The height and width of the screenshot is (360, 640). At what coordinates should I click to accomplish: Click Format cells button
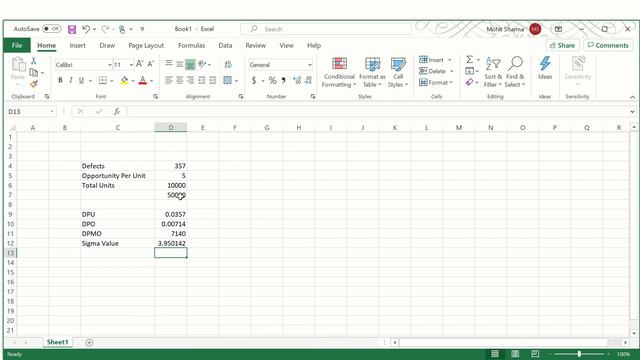[436, 82]
